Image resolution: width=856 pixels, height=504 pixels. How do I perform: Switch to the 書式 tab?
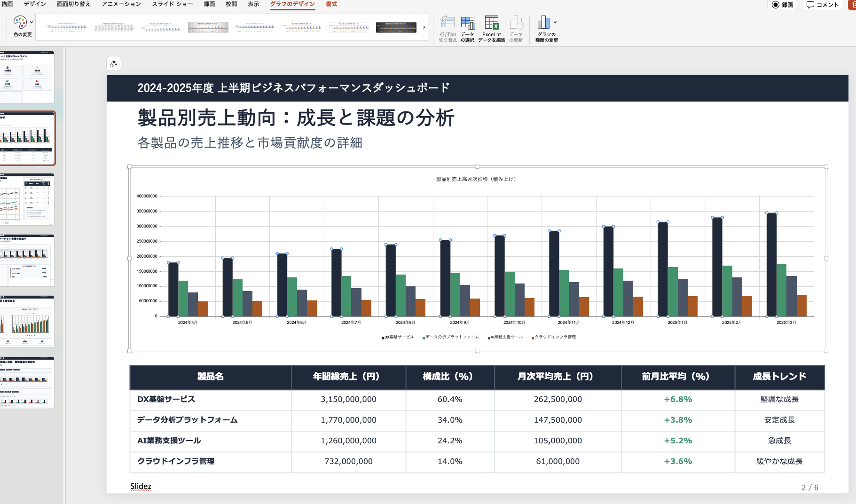pyautogui.click(x=331, y=4)
